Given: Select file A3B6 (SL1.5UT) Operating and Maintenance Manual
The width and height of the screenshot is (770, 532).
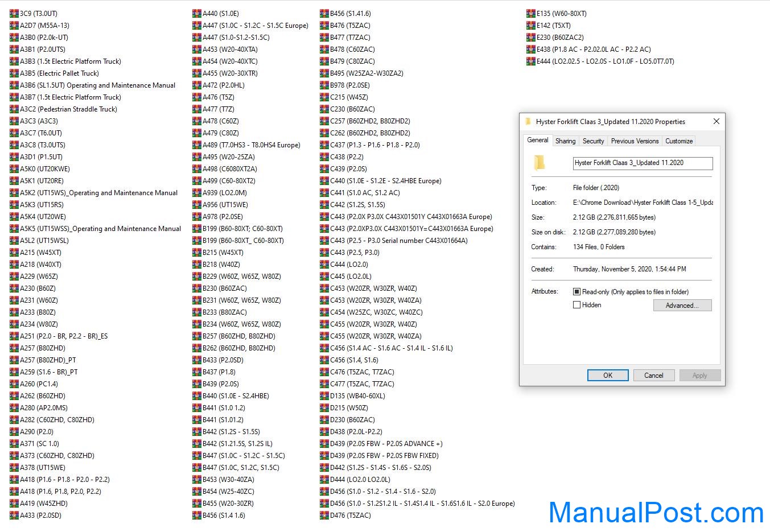Looking at the screenshot, I should pos(93,85).
